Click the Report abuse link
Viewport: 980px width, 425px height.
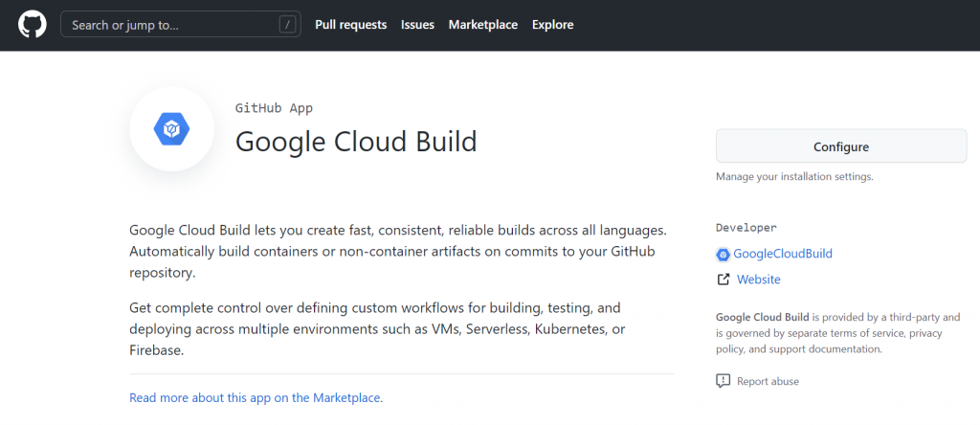pos(768,381)
